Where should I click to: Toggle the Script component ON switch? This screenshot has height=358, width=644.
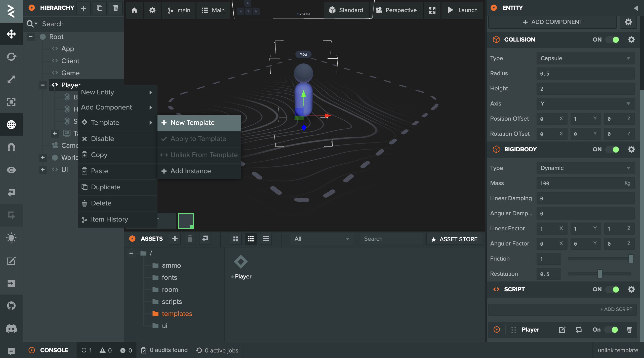pyautogui.click(x=613, y=290)
